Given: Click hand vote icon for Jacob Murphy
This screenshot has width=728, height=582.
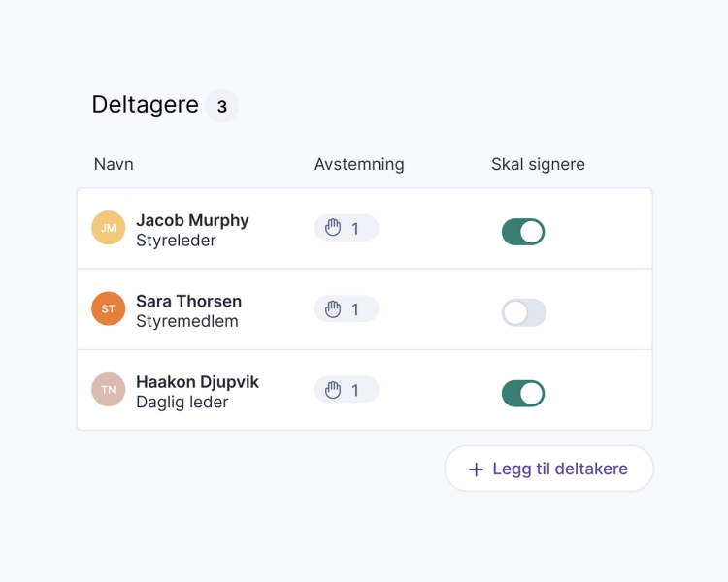Looking at the screenshot, I should 334,228.
